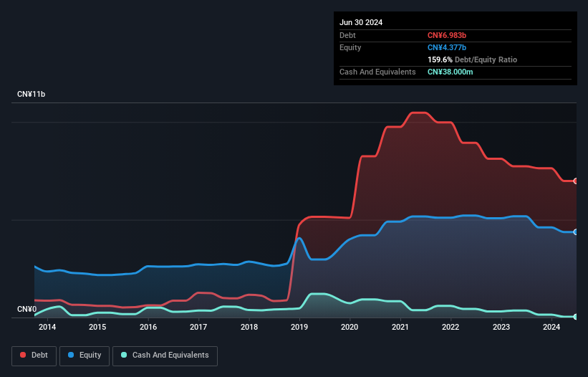Click Cash And Equivalents label in tooltip
Screen dimensions: 588x377
pos(377,72)
